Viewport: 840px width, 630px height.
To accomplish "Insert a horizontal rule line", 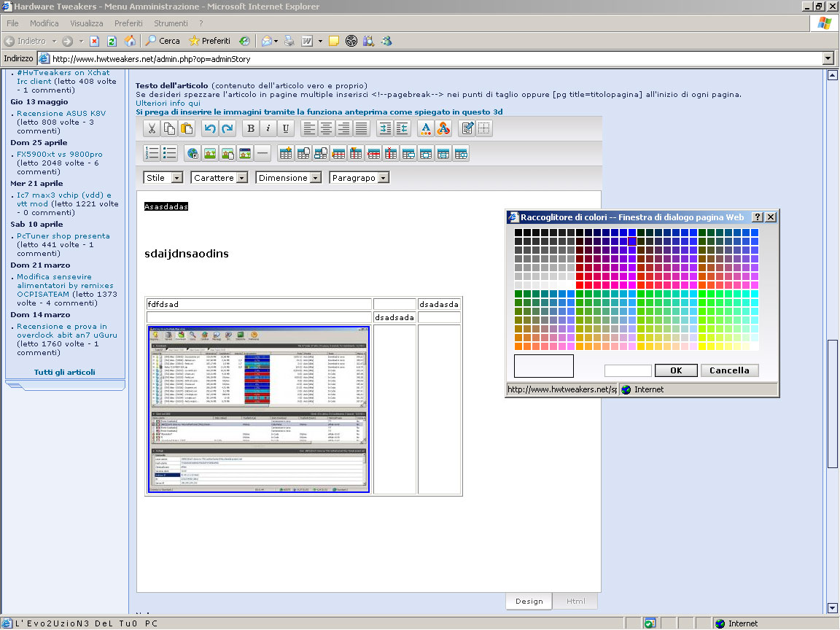I will point(262,153).
